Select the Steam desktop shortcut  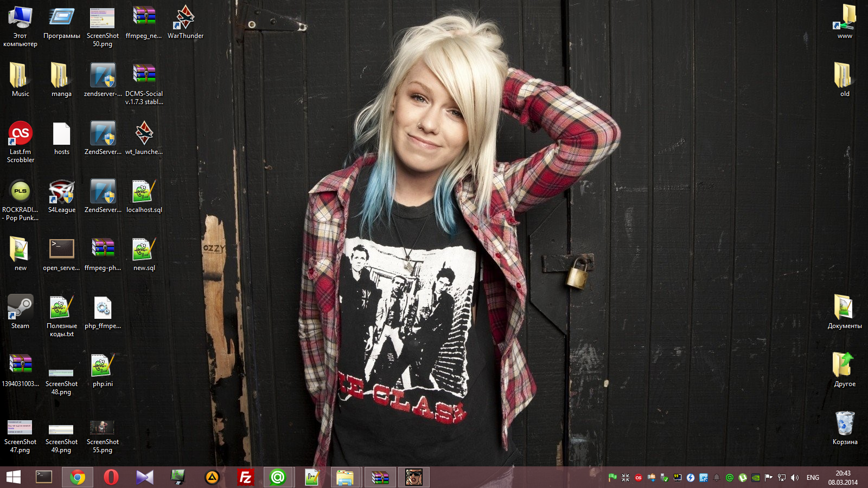[20, 308]
